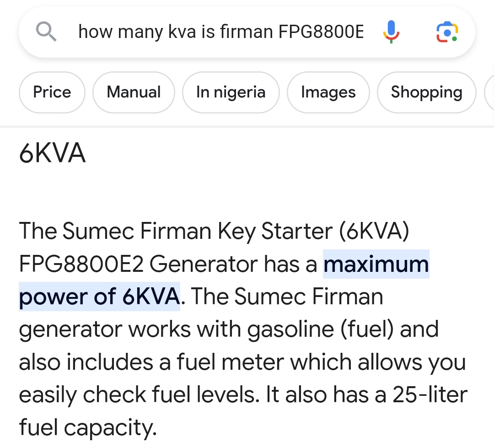Tap the "fuel capacity." ending text

click(x=88, y=428)
